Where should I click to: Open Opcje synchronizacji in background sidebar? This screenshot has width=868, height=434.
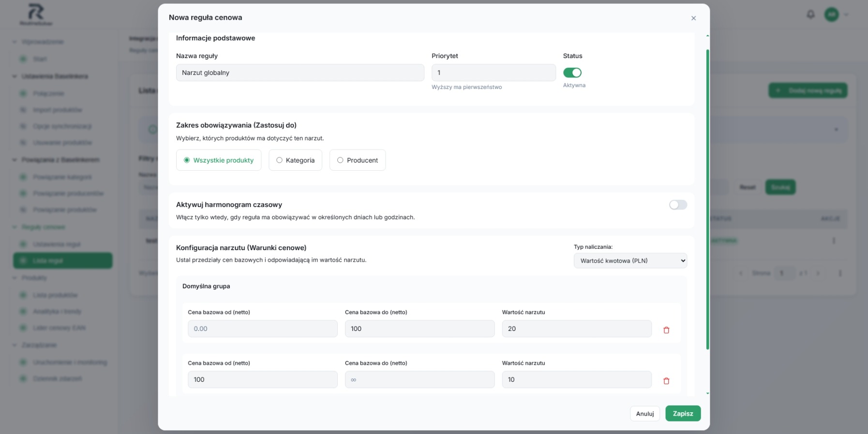62,126
